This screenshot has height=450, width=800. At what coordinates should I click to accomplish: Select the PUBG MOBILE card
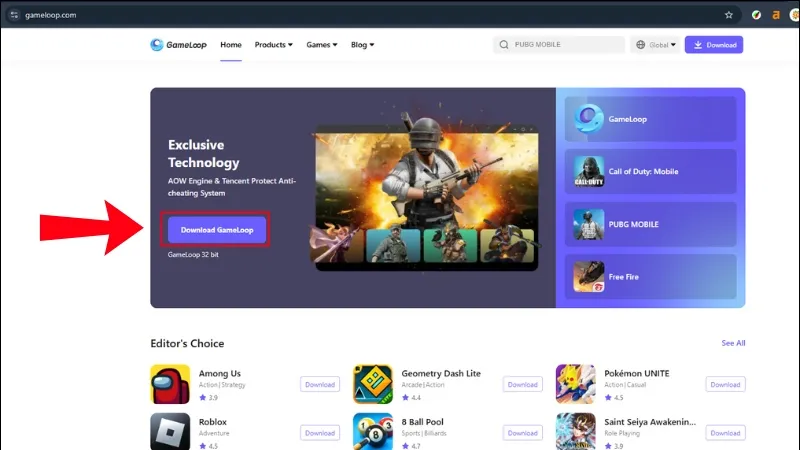point(651,224)
